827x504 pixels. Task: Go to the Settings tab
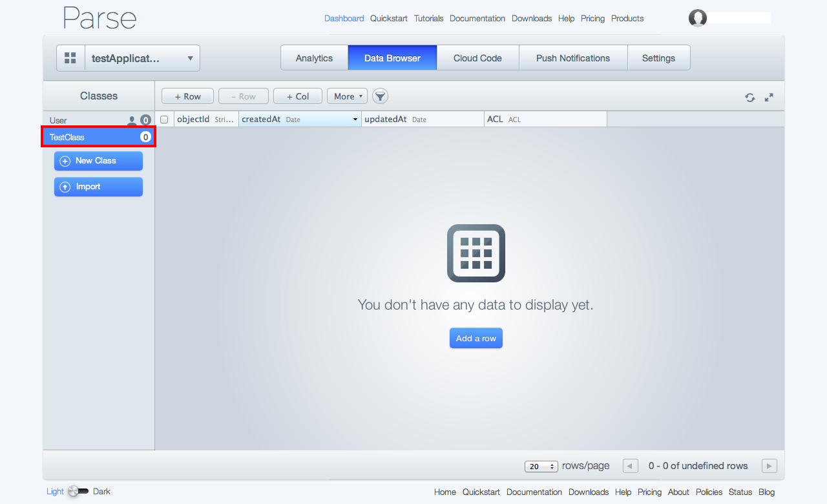(658, 58)
